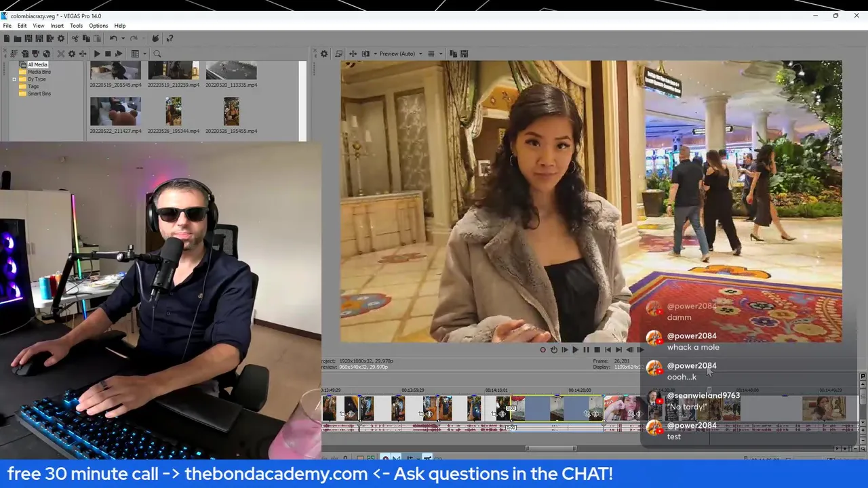Select media 20220519_205545.mp4 thumbnail
868x488 pixels.
coord(115,70)
